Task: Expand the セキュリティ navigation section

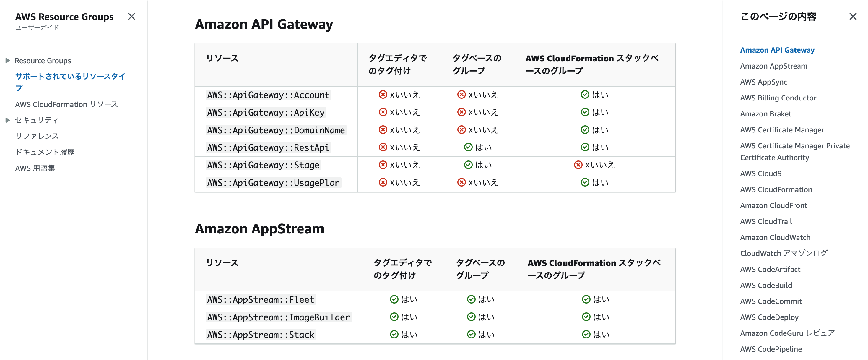Action: [x=7, y=120]
